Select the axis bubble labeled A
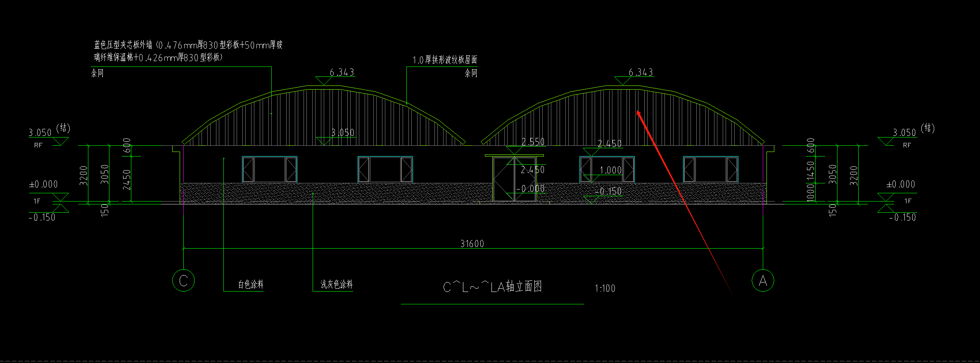 click(763, 280)
